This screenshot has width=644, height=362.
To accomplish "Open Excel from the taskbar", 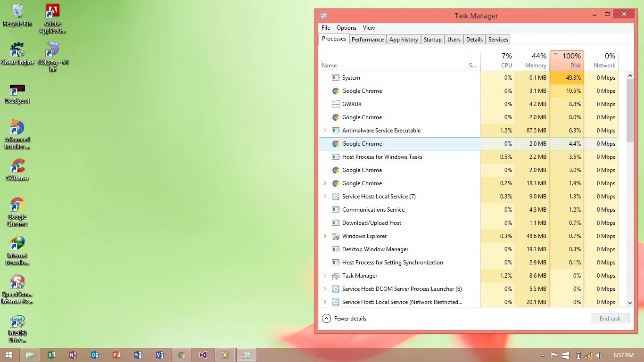I will tap(51, 355).
